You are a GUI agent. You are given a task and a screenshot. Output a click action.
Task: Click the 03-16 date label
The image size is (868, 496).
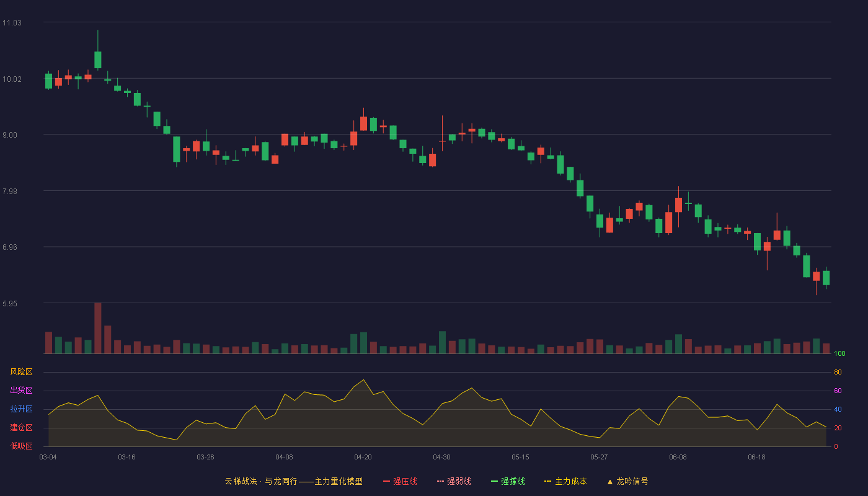pyautogui.click(x=126, y=457)
